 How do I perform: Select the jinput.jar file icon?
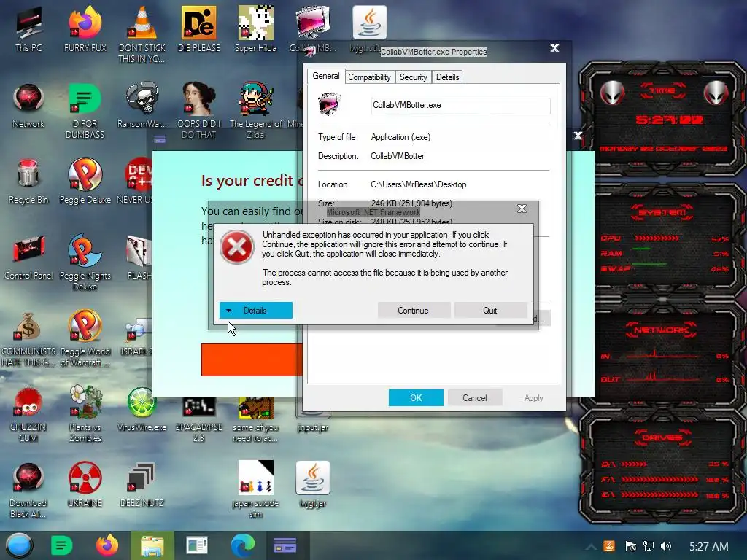coord(312,421)
